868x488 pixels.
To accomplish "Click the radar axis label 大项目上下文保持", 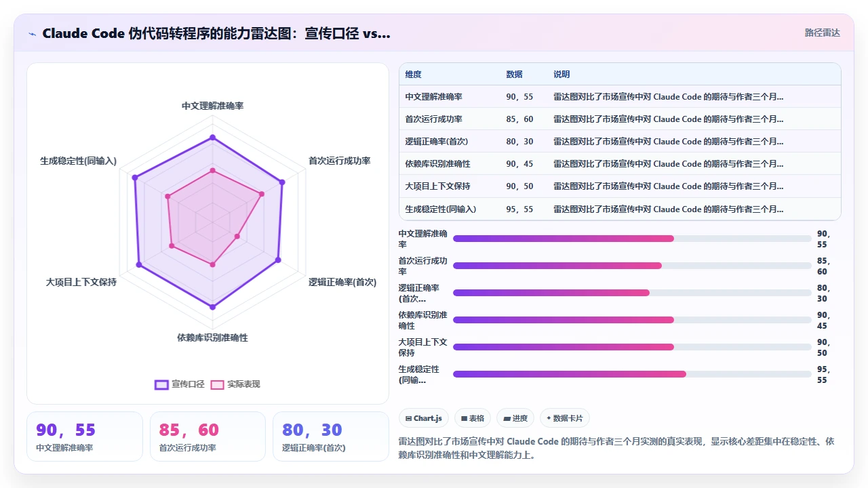I will click(x=81, y=282).
